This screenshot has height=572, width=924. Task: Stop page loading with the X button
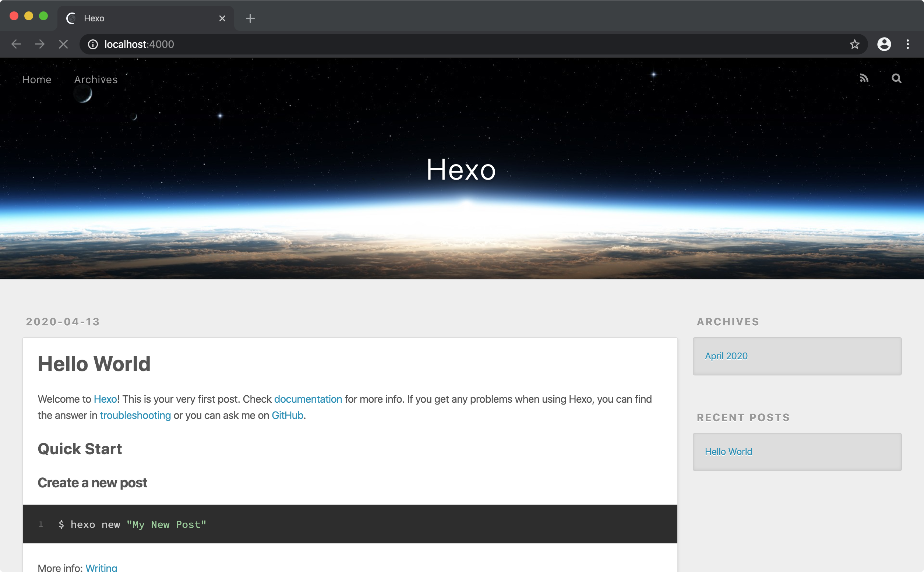[x=63, y=44]
